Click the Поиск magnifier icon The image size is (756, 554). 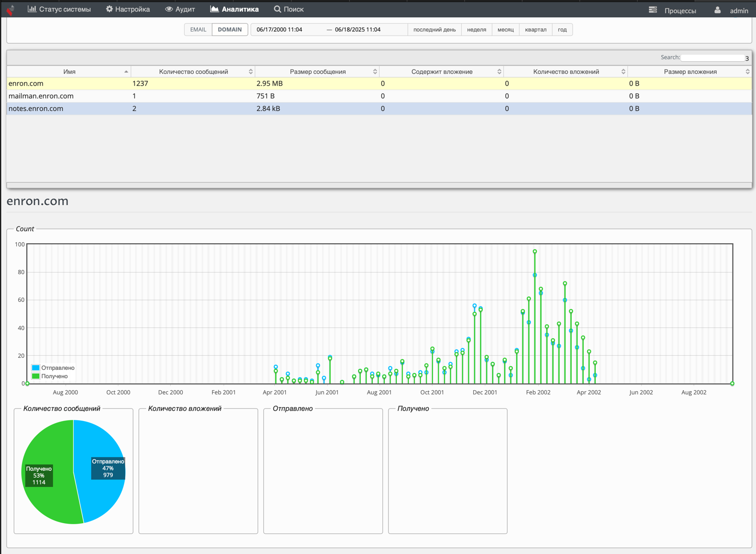click(277, 9)
